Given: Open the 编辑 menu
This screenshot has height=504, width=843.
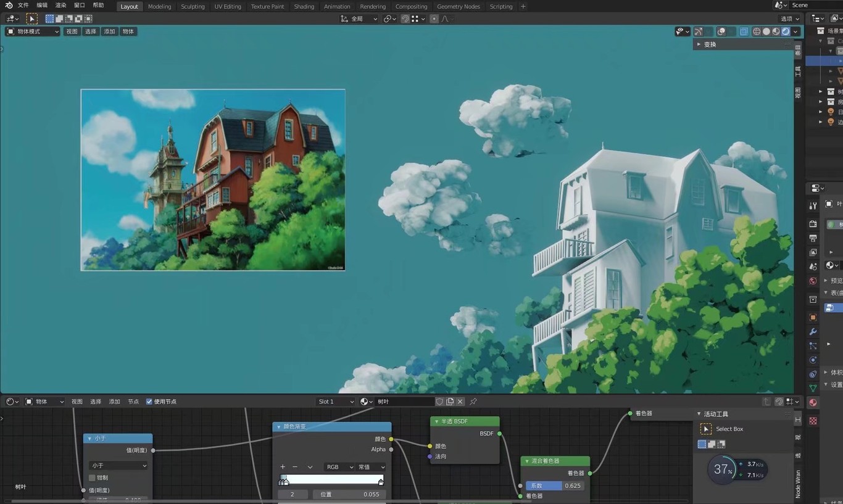Looking at the screenshot, I should tap(42, 6).
